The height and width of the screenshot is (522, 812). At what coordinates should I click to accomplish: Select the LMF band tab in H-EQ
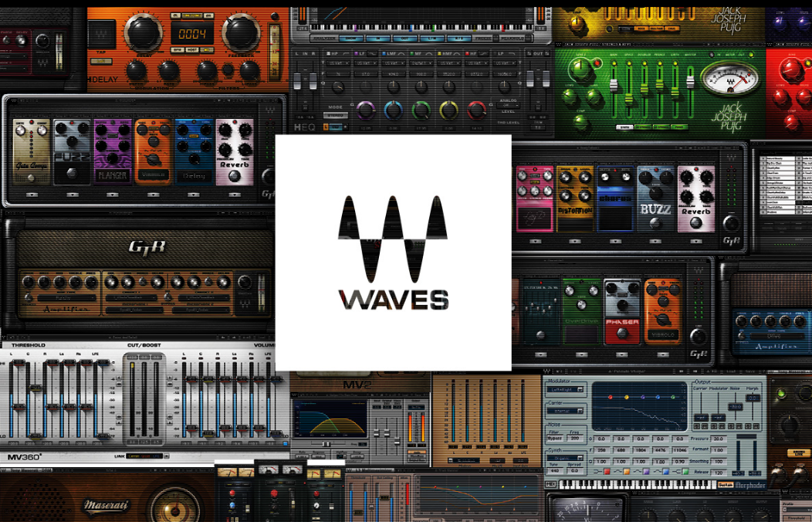[x=393, y=53]
